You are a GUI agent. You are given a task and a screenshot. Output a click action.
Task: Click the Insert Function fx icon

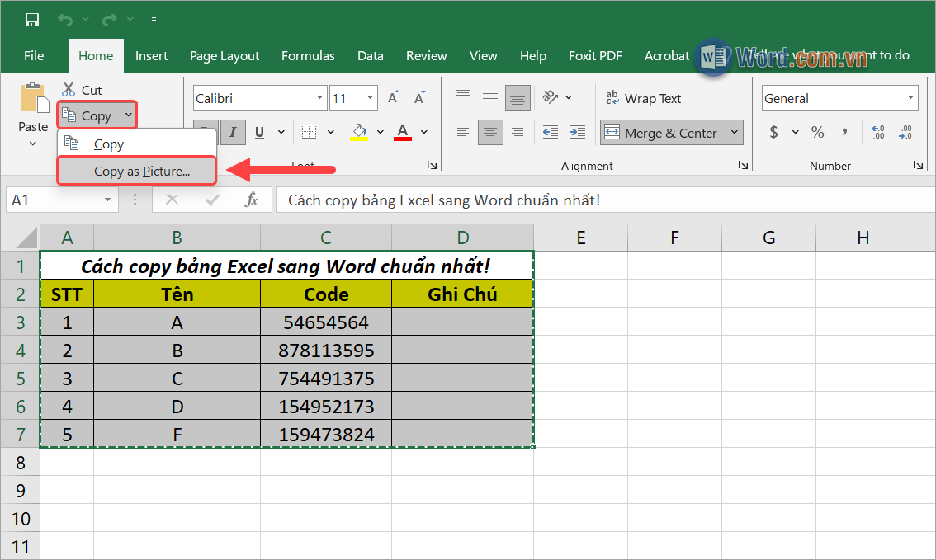[251, 200]
